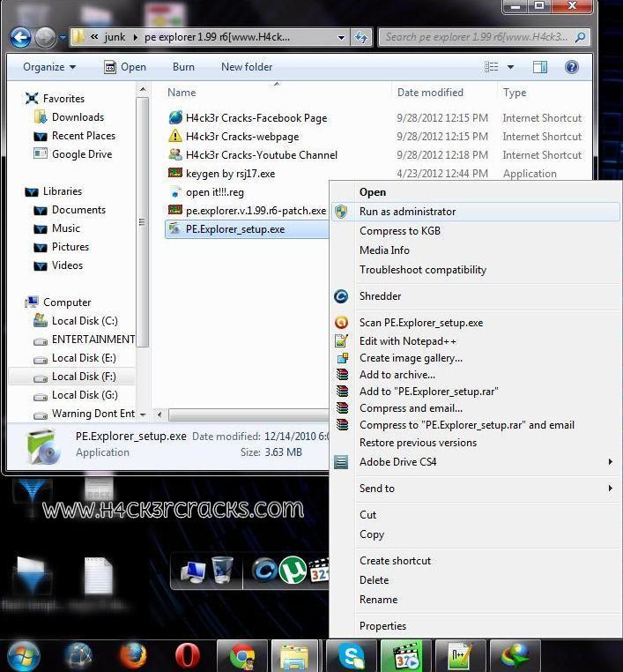Open the Windows Start orb

24,656
